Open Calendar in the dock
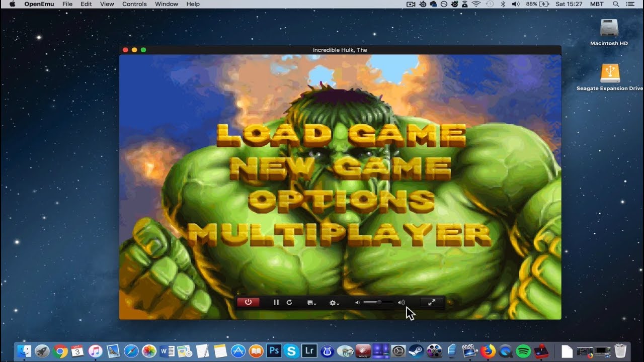Screen dimensions: 644x362 pos(77,351)
